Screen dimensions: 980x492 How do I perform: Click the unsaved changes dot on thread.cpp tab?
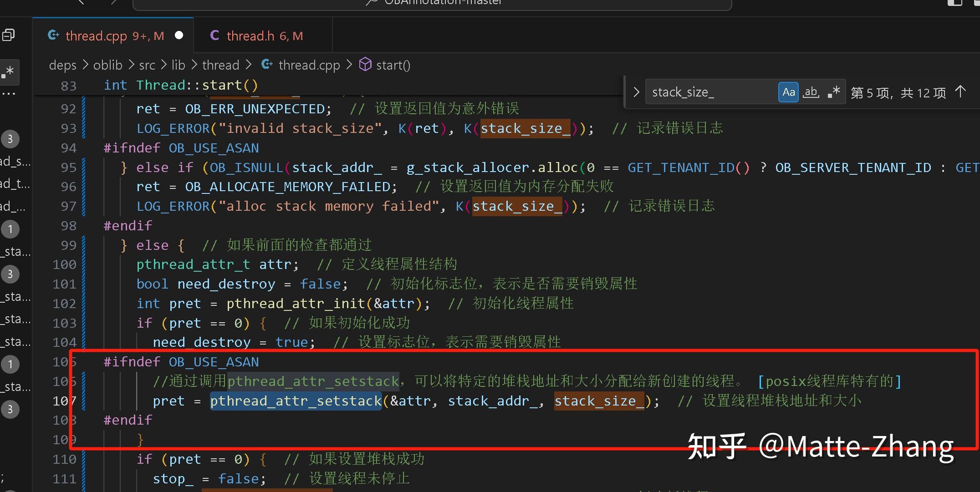(179, 35)
